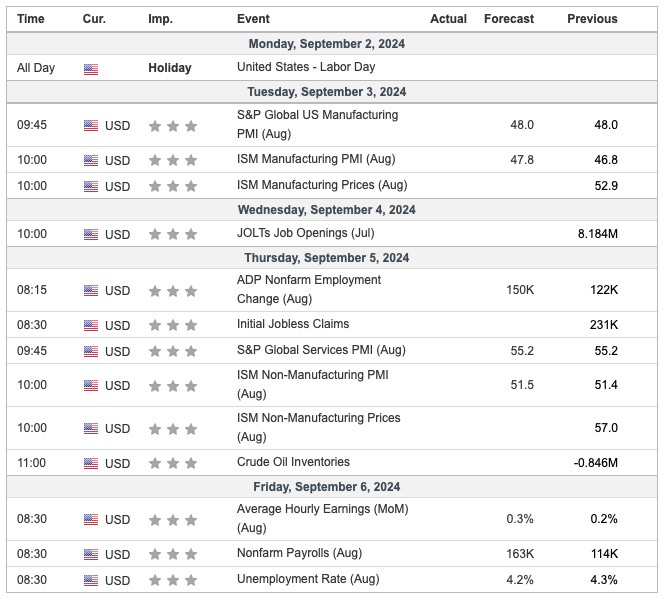The height and width of the screenshot is (599, 664).
Task: Click importance stars for S&P Global Services PMI
Action: click(173, 351)
